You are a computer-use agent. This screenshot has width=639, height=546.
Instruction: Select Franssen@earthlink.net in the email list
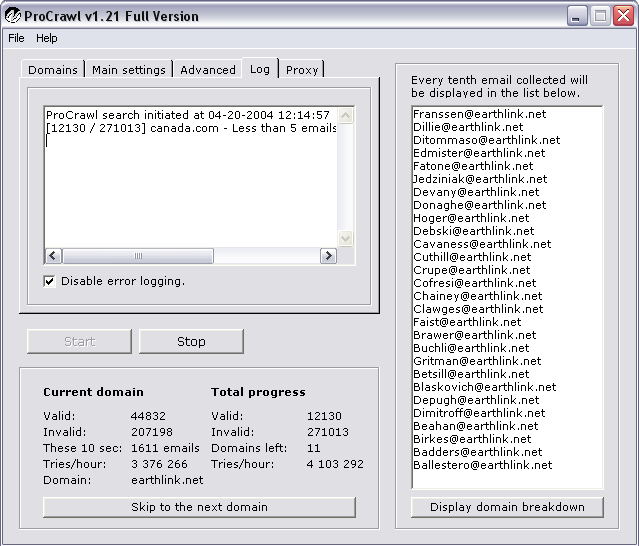click(479, 114)
